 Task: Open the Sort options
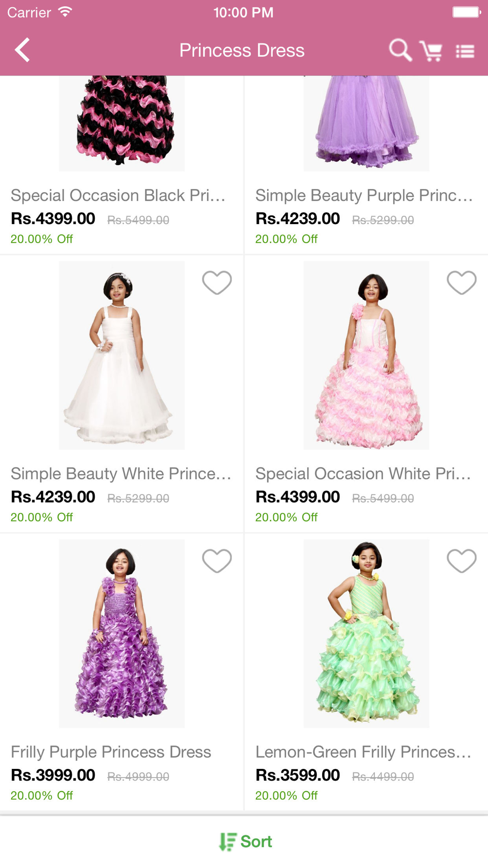245,842
